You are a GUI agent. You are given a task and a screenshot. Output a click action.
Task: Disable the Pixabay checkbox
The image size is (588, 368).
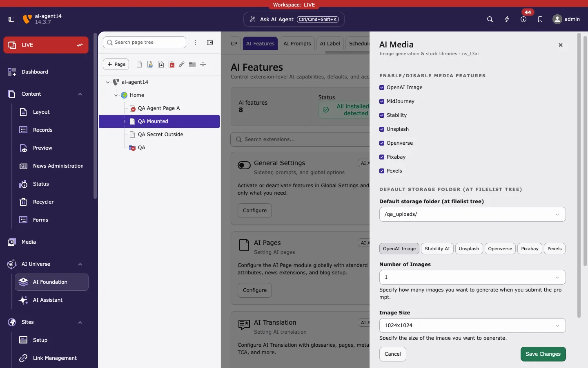pyautogui.click(x=382, y=157)
